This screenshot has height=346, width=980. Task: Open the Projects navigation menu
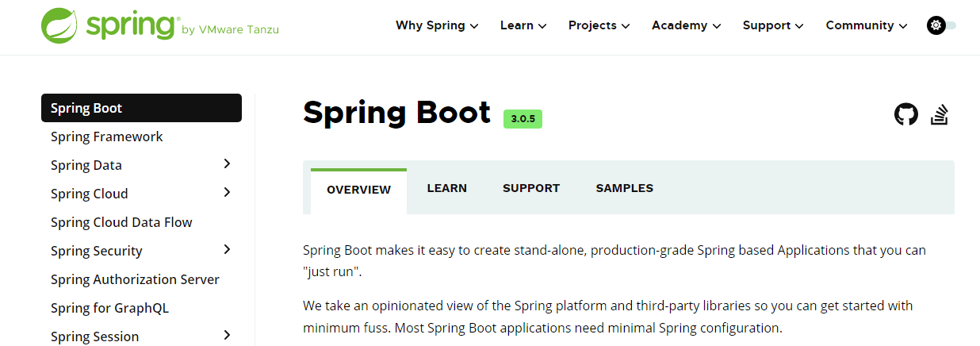(x=599, y=25)
